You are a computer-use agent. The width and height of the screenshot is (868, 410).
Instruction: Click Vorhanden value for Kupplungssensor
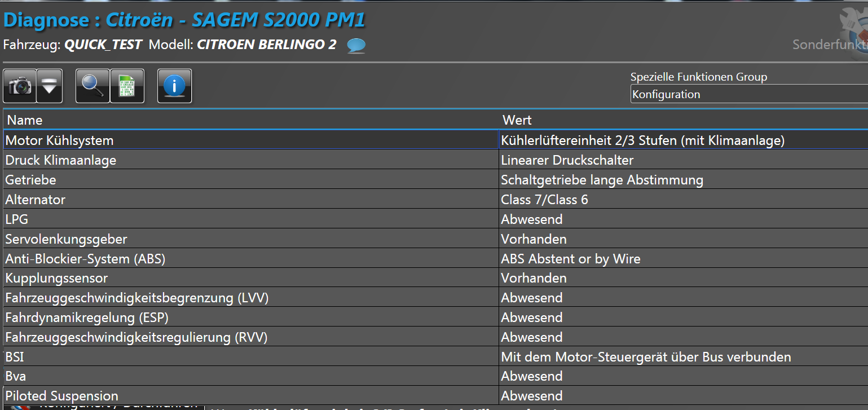point(534,278)
